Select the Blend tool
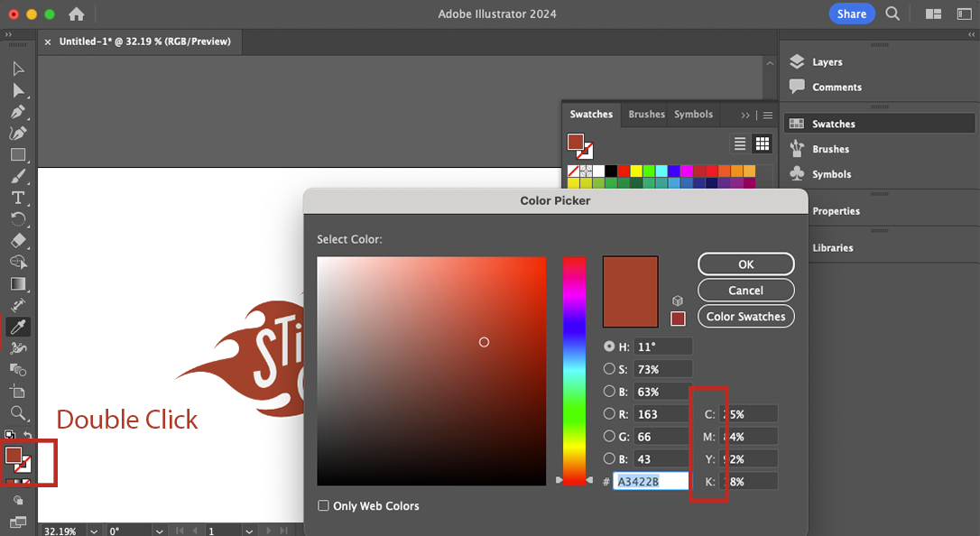Viewport: 980px width, 536px height. coord(18,370)
